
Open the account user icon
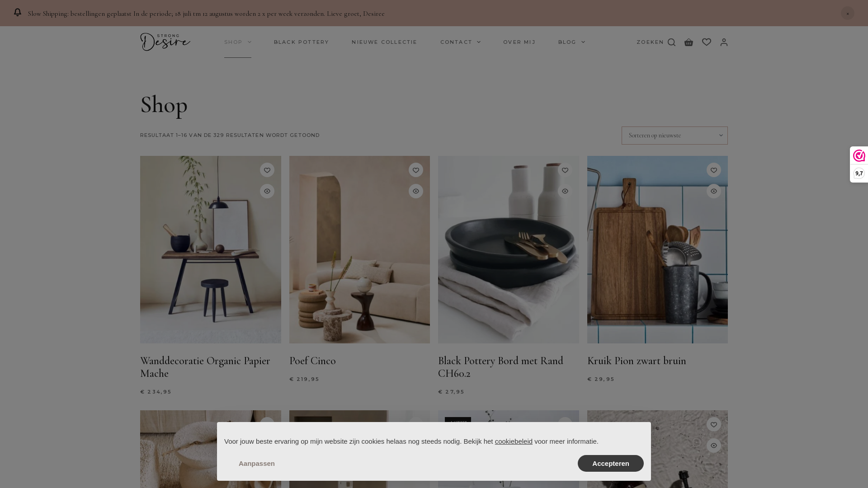[724, 42]
